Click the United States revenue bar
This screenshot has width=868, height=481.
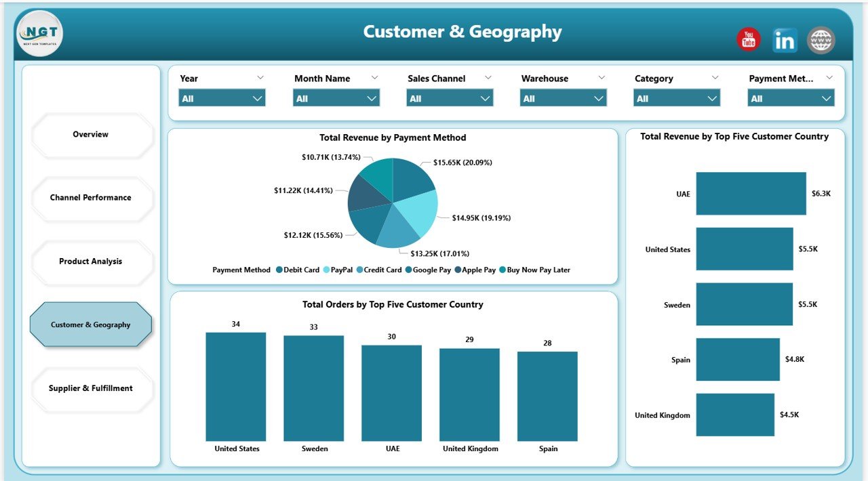click(745, 249)
